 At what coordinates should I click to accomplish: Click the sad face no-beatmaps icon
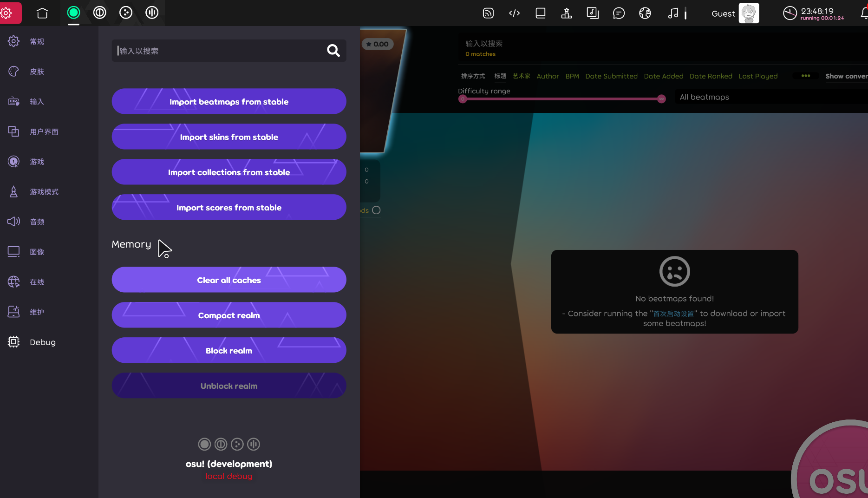point(674,271)
